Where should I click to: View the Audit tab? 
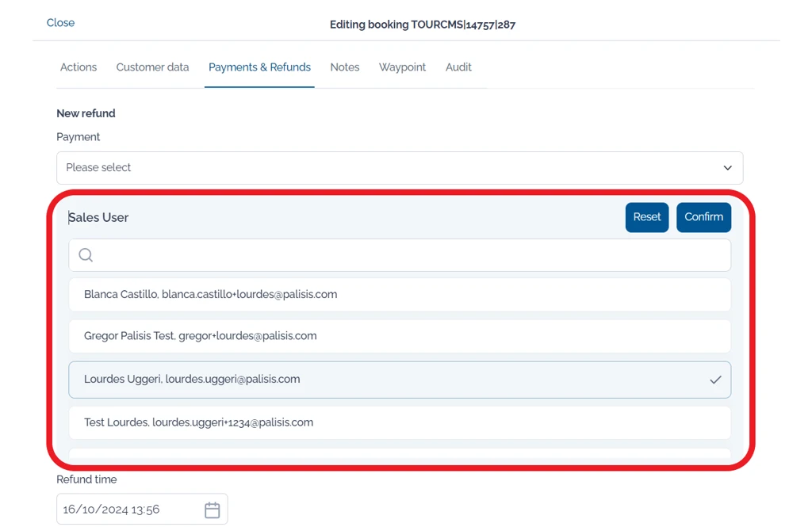[458, 67]
